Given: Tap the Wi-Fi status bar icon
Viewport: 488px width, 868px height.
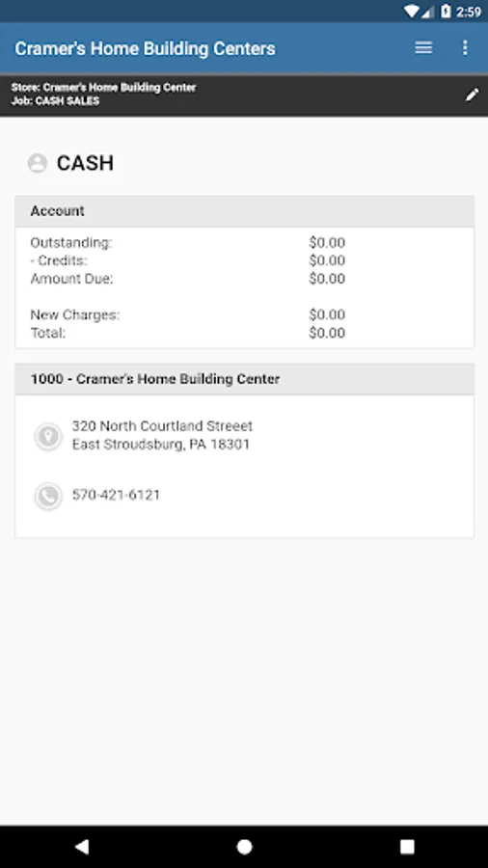Looking at the screenshot, I should click(411, 11).
